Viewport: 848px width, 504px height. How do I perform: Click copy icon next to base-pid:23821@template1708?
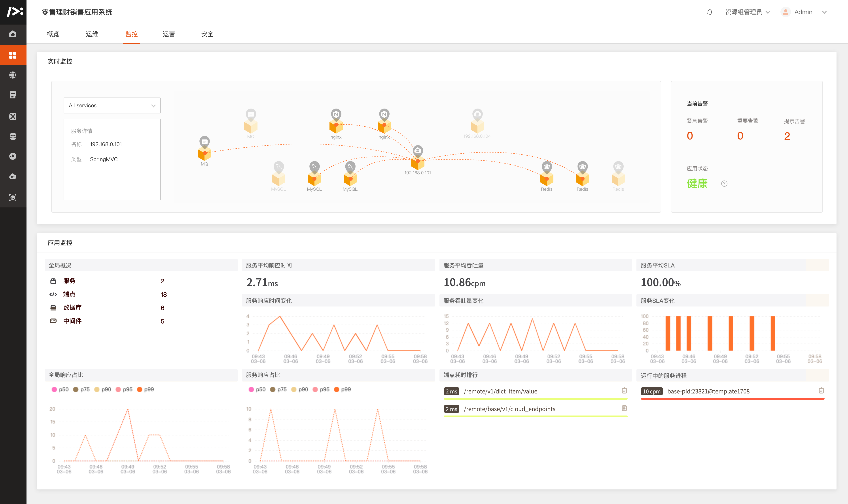coord(821,391)
